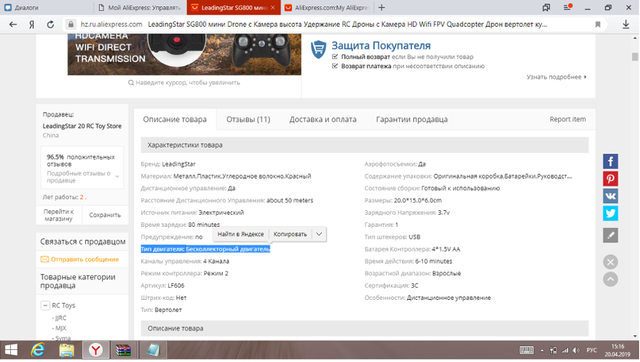Share the product on Facebook
Image resolution: width=640 pixels, height=362 pixels.
coord(610,162)
